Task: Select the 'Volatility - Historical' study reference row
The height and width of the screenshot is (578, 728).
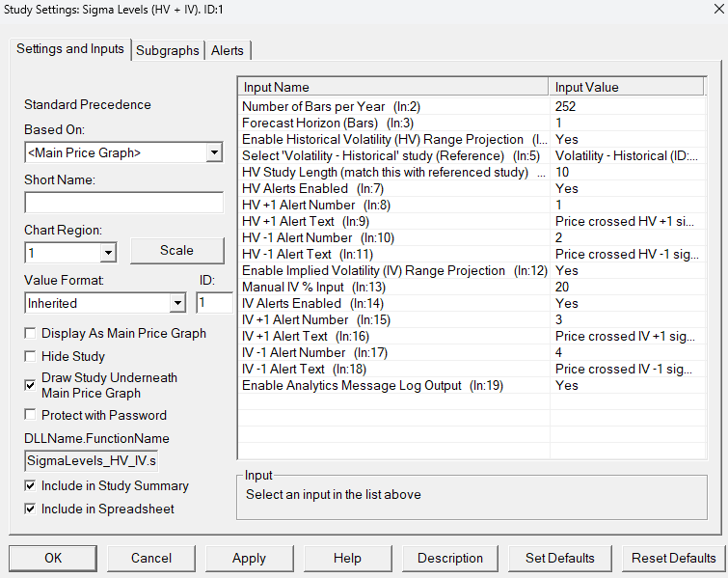Action: tap(472, 155)
